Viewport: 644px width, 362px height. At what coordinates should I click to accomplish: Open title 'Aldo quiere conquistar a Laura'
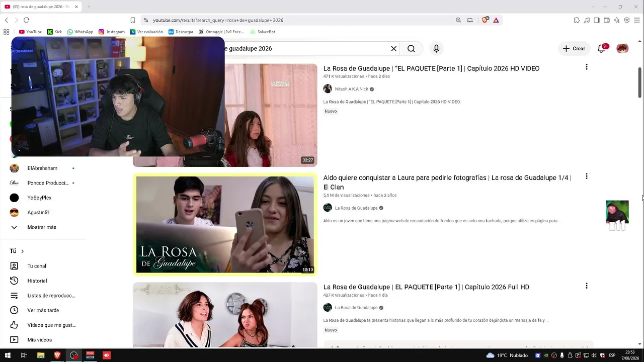447,183
